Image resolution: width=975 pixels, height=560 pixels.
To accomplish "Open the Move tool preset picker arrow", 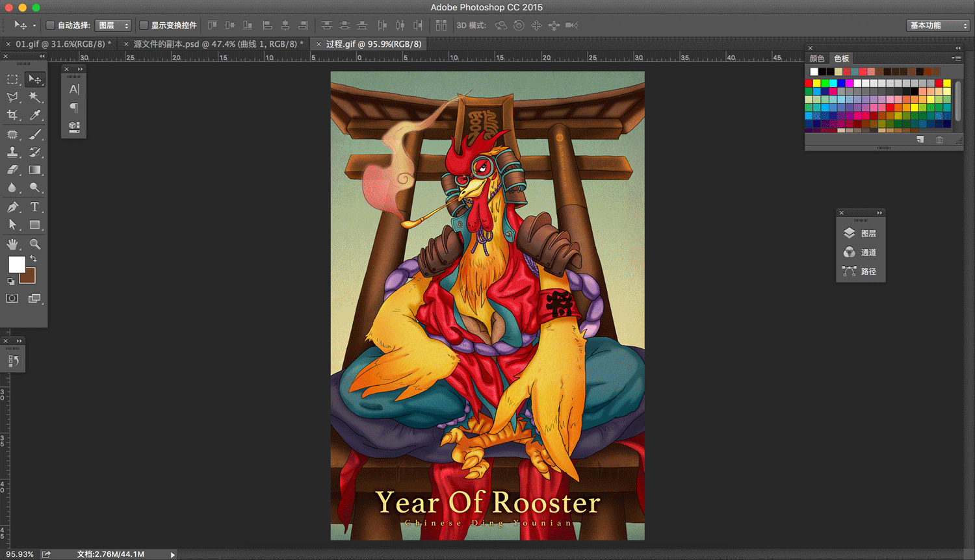I will click(34, 26).
